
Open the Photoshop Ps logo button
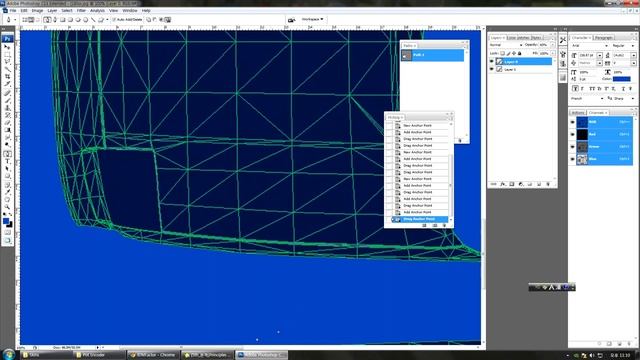[x=7, y=39]
